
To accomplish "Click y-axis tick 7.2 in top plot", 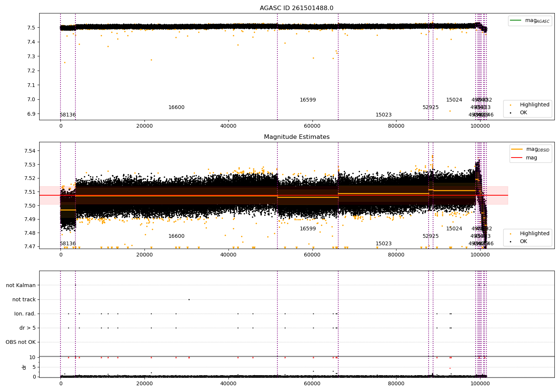I will click(32, 71).
